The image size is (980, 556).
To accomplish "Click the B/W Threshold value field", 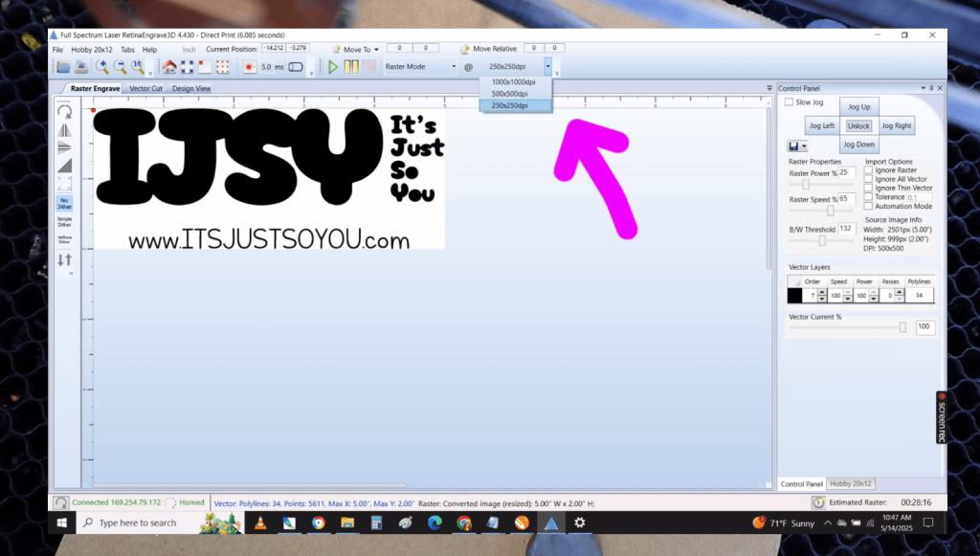I will (846, 229).
